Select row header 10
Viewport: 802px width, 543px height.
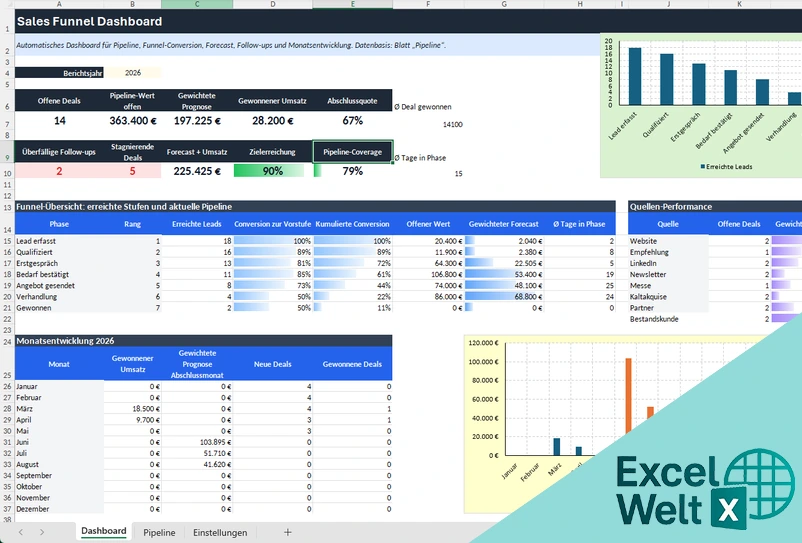[7, 173]
